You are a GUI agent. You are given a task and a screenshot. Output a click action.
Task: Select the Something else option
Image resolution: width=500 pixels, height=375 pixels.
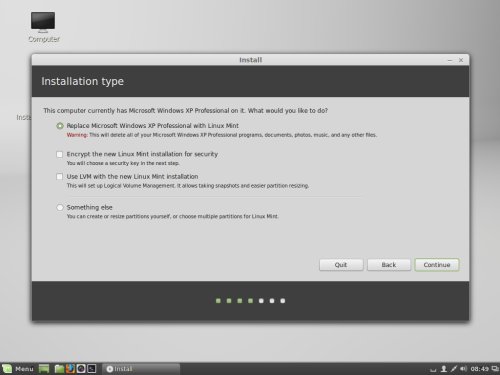[x=60, y=208]
